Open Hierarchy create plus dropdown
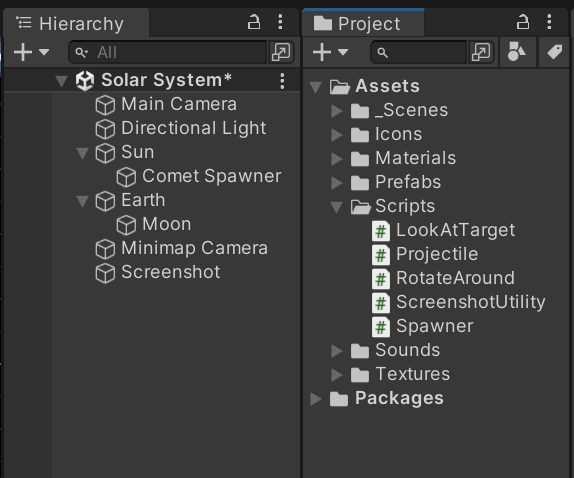Screen dimensions: 574x478 [31, 52]
